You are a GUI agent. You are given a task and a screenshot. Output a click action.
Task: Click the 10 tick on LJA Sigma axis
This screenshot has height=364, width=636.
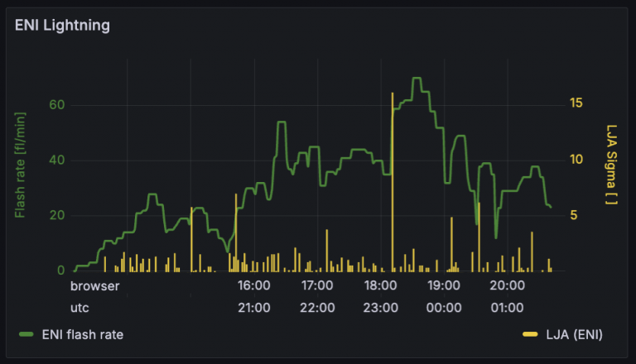(576, 160)
